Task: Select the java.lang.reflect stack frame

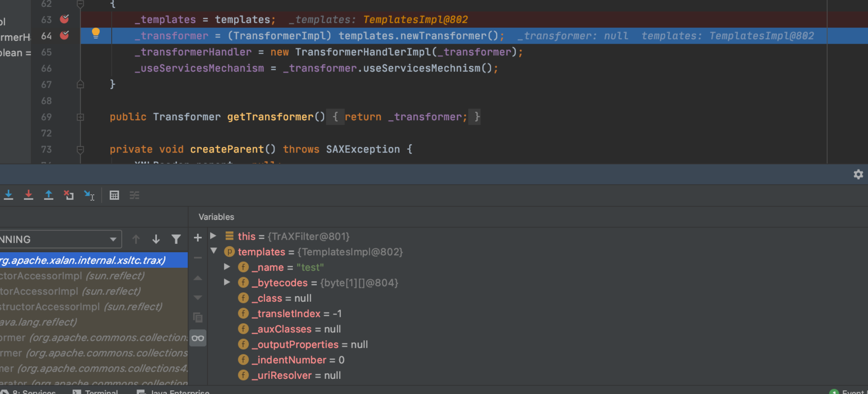Action: (94, 322)
